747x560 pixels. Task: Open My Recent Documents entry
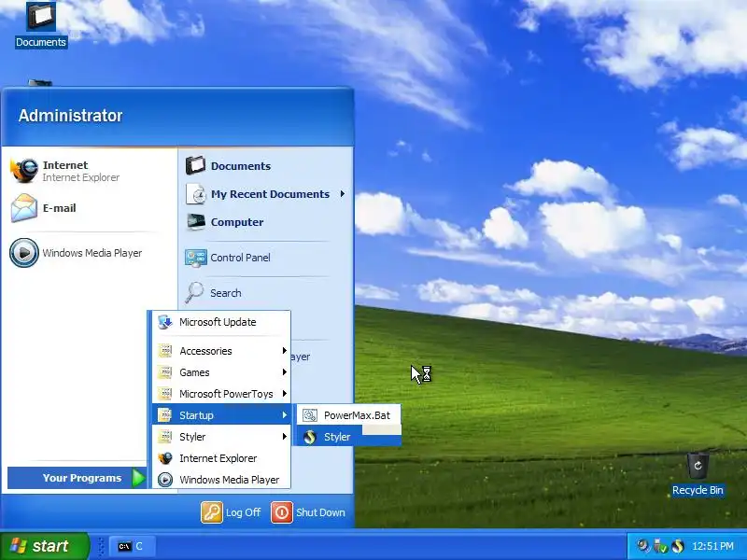(265, 194)
